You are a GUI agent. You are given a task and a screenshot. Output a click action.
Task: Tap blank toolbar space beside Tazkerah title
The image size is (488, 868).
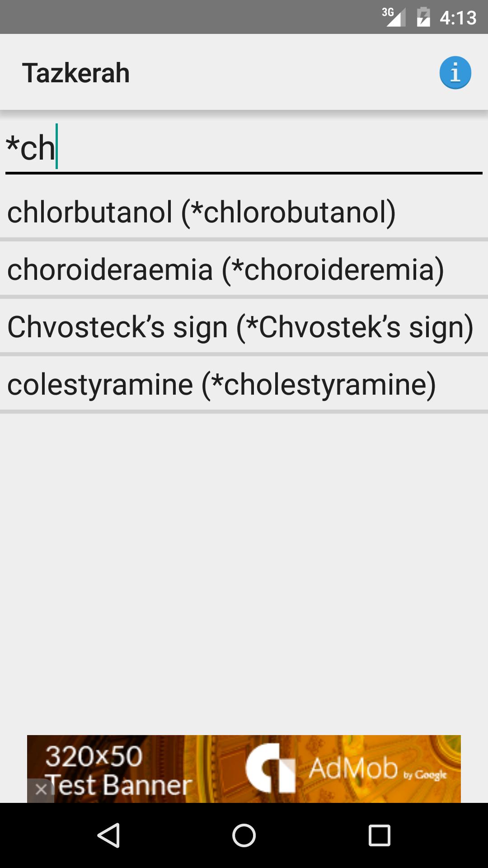pos(280,73)
